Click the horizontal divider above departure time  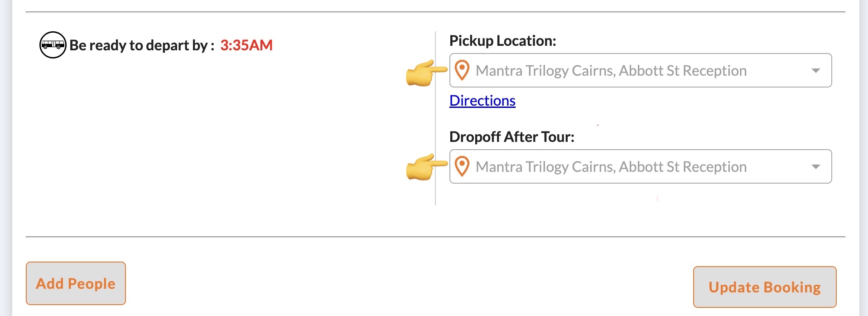(435, 12)
